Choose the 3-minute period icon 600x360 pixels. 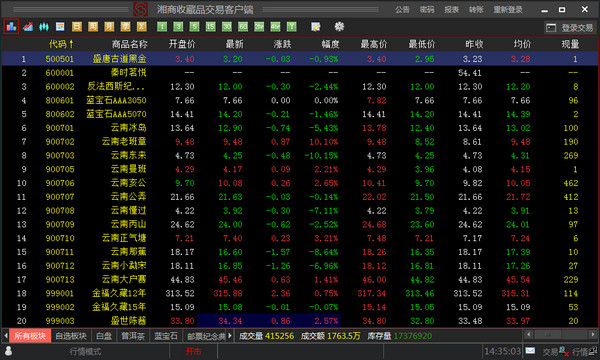178,26
